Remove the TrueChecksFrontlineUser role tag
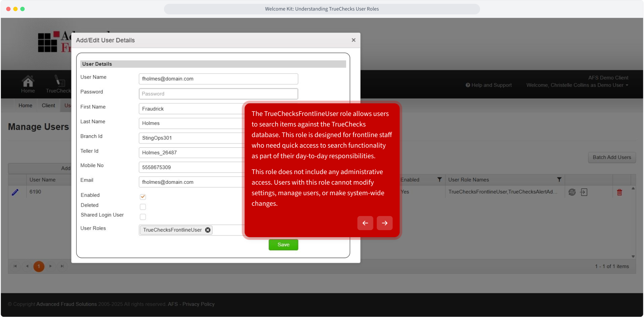This screenshot has width=644, height=317. 208,230
